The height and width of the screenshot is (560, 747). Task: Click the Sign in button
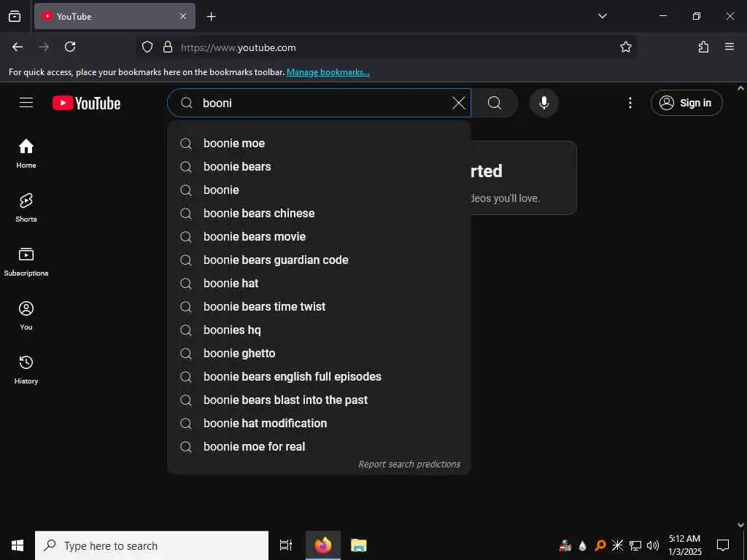(x=686, y=103)
